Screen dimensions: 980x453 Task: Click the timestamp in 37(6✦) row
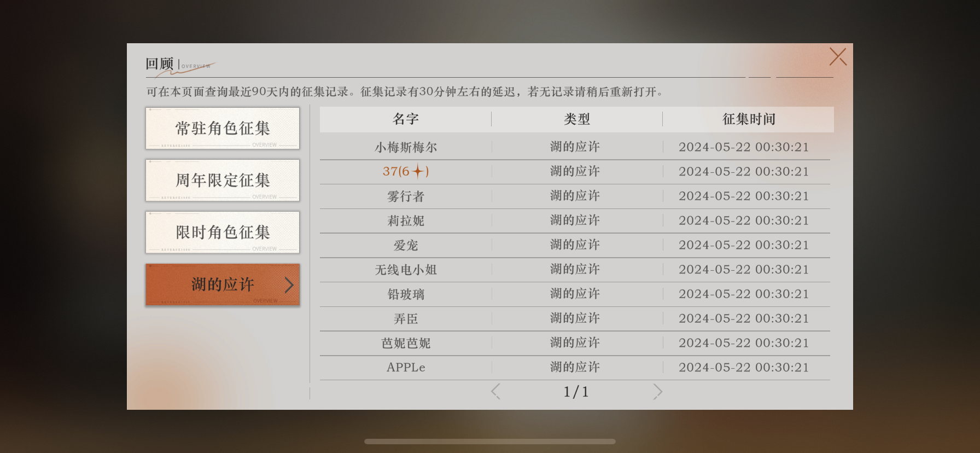coord(744,172)
